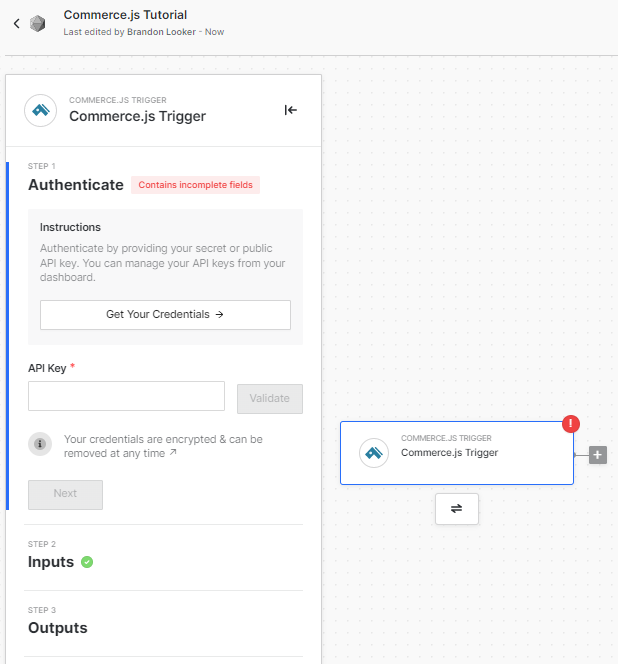618x664 pixels.
Task: Click the back arrow chevron
Action: click(16, 23)
